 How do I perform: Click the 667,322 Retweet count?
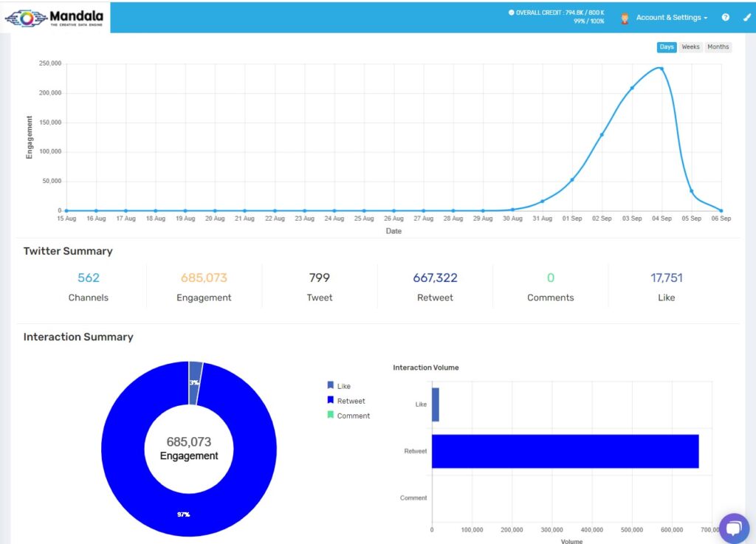click(x=435, y=278)
